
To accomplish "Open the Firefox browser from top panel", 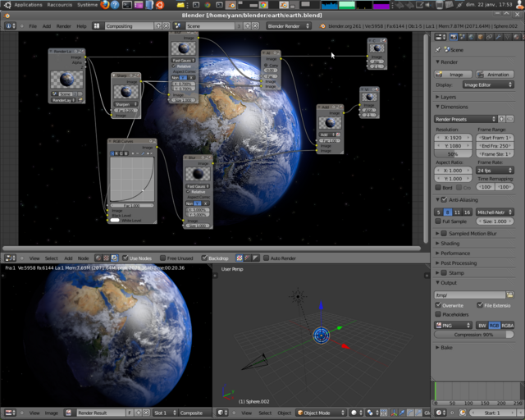I will (105, 5).
